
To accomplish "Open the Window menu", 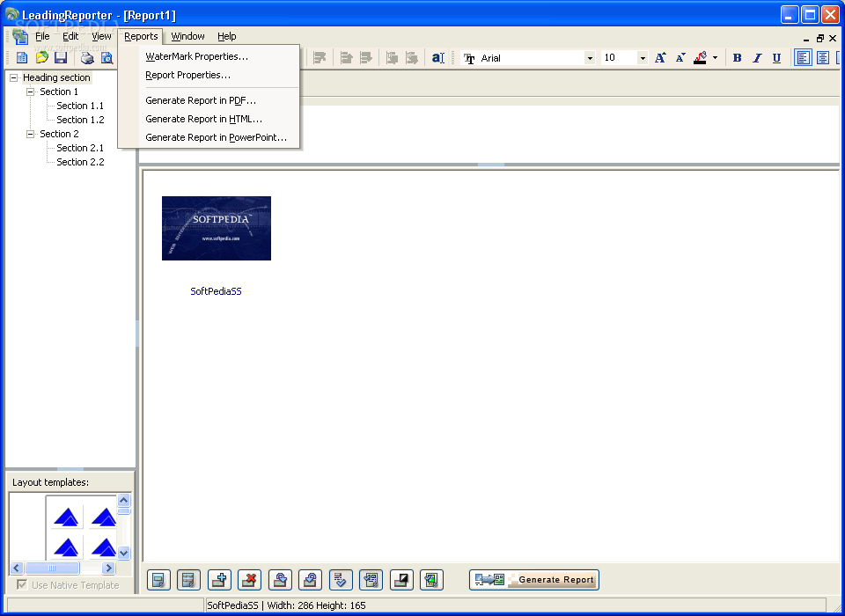I will (187, 36).
